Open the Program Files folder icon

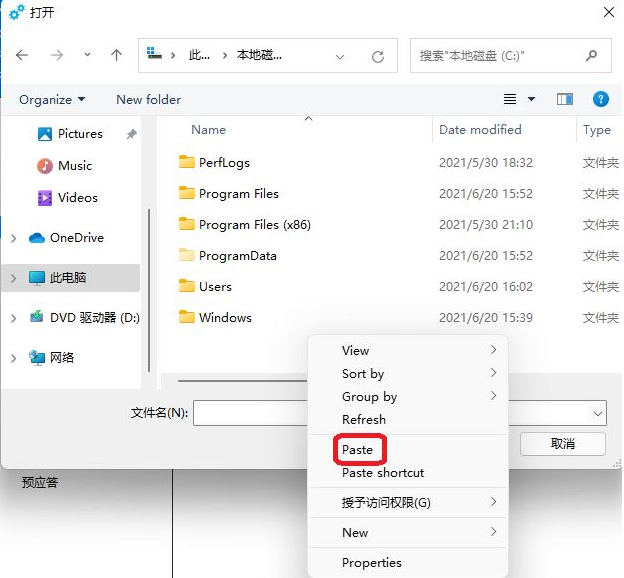point(187,194)
